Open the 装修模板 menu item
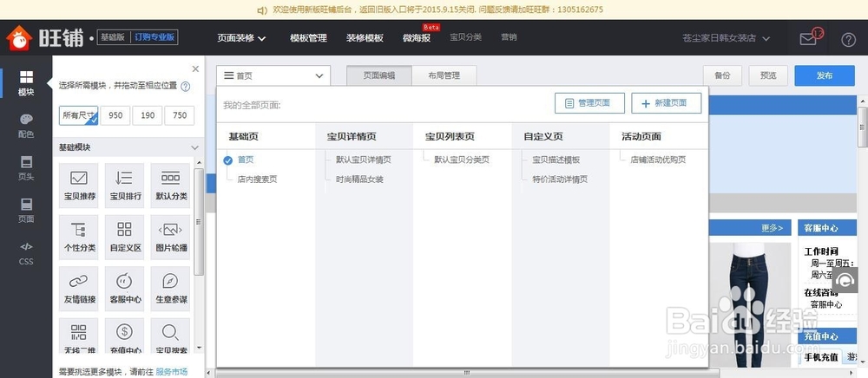Viewport: 868px width, 378px height. point(365,38)
